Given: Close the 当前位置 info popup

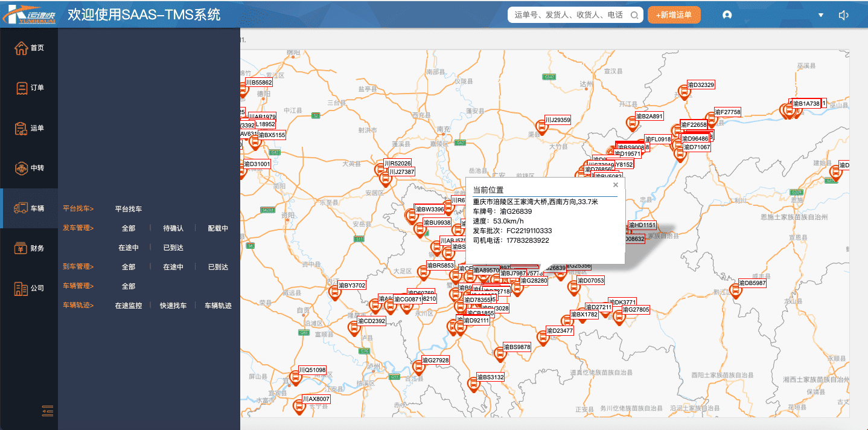Looking at the screenshot, I should 616,185.
